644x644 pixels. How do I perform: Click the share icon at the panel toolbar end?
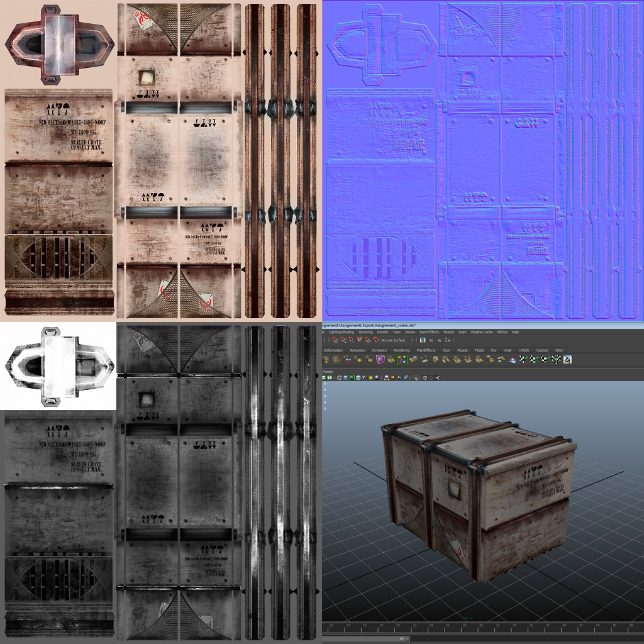438,379
